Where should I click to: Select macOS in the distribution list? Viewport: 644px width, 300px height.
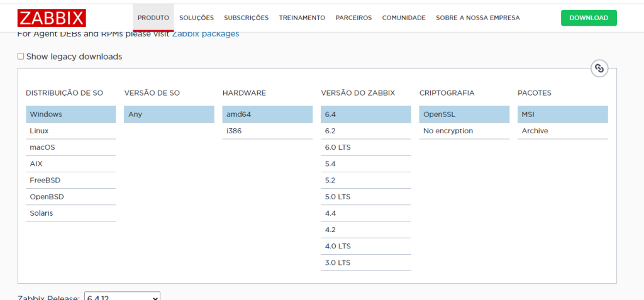(42, 147)
